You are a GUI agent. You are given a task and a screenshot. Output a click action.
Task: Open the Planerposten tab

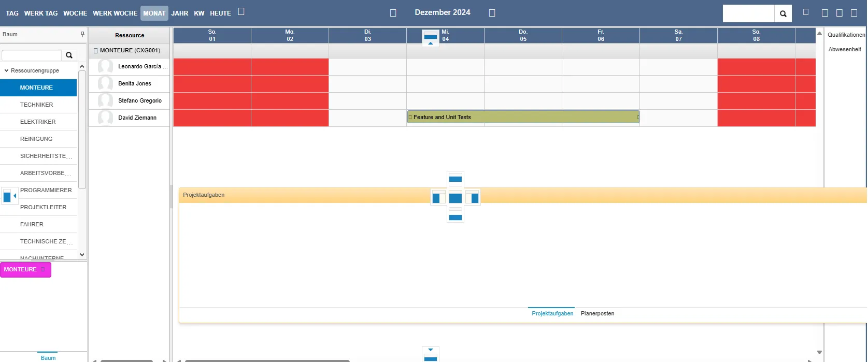click(597, 314)
